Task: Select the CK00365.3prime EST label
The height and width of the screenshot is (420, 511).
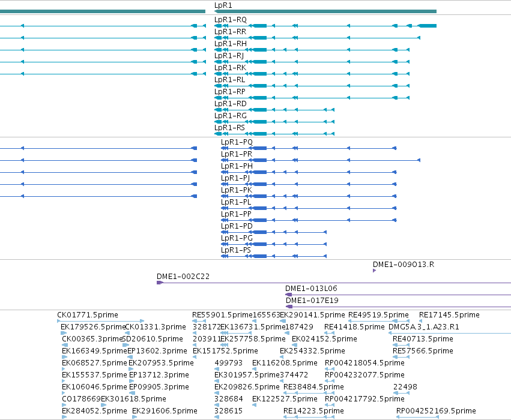Action: pyautogui.click(x=92, y=339)
